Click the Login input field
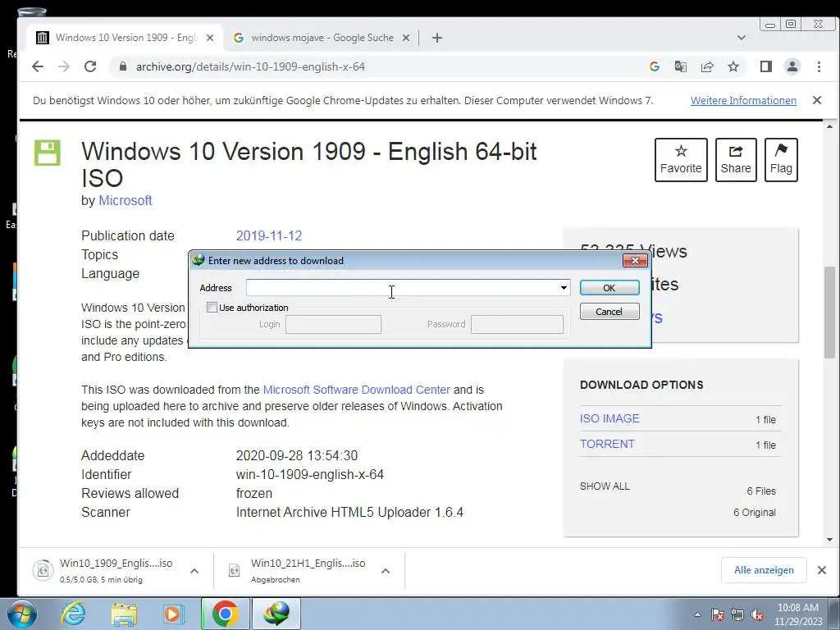Image resolution: width=840 pixels, height=630 pixels. (x=333, y=324)
